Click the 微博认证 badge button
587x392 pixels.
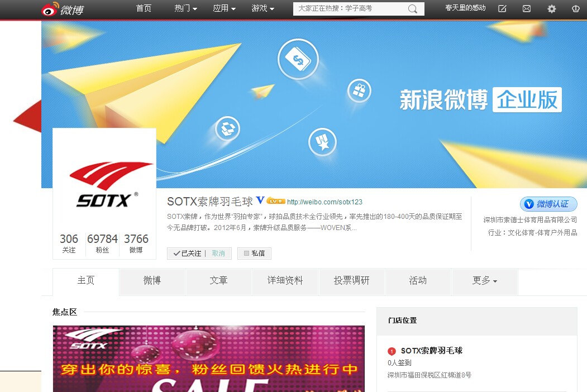[x=548, y=204]
